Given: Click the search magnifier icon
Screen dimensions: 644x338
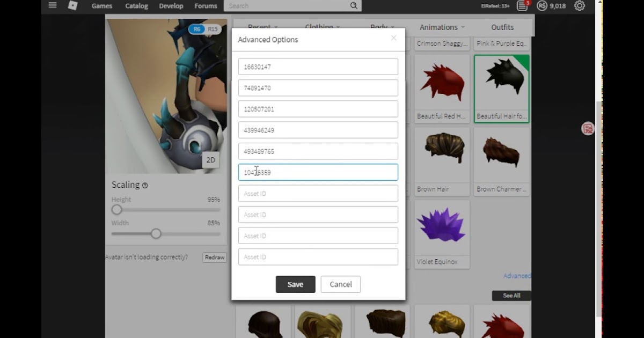Looking at the screenshot, I should point(354,5).
